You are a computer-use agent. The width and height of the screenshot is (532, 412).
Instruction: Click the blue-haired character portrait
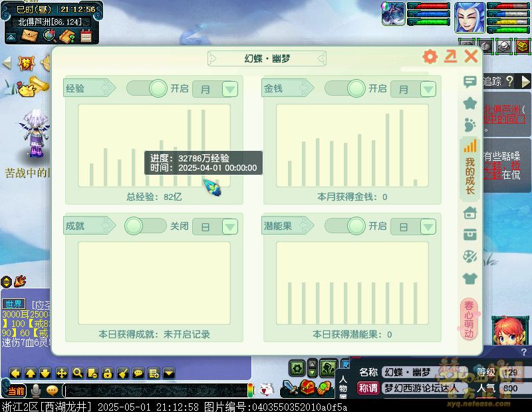(x=470, y=17)
